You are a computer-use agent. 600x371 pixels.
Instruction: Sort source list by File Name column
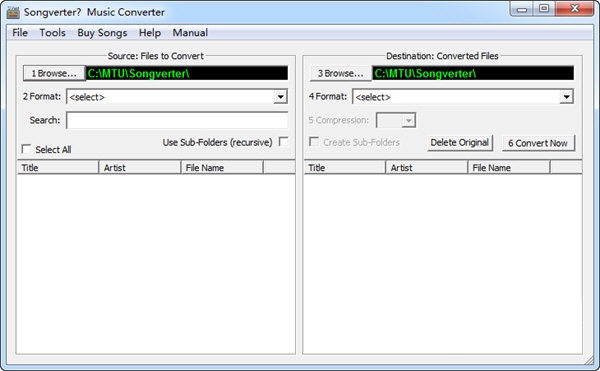click(x=222, y=168)
